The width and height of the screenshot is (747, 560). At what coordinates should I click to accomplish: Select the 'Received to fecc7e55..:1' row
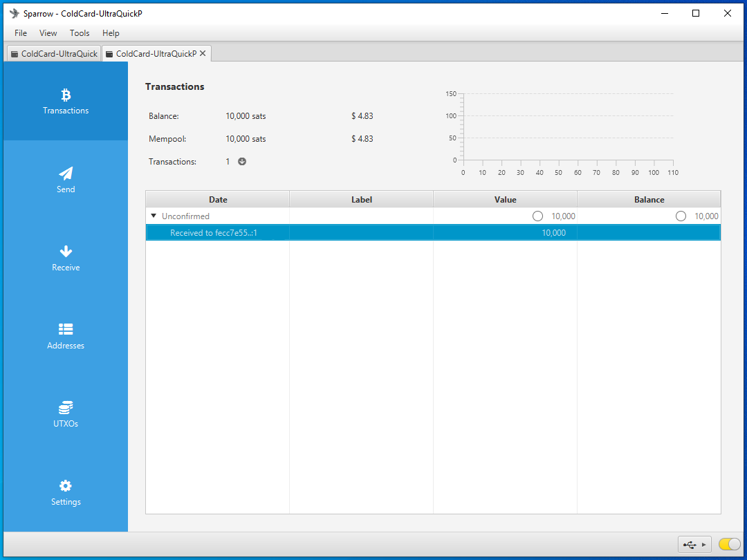pyautogui.click(x=433, y=233)
